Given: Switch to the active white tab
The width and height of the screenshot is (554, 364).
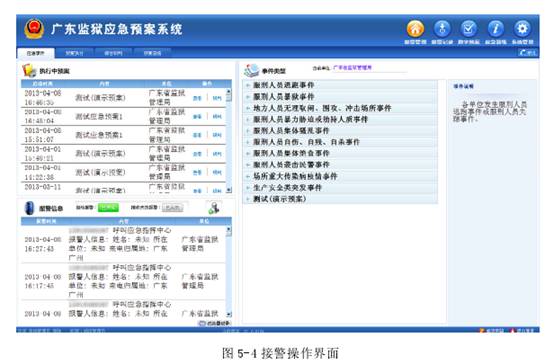Looking at the screenshot, I should [x=36, y=53].
